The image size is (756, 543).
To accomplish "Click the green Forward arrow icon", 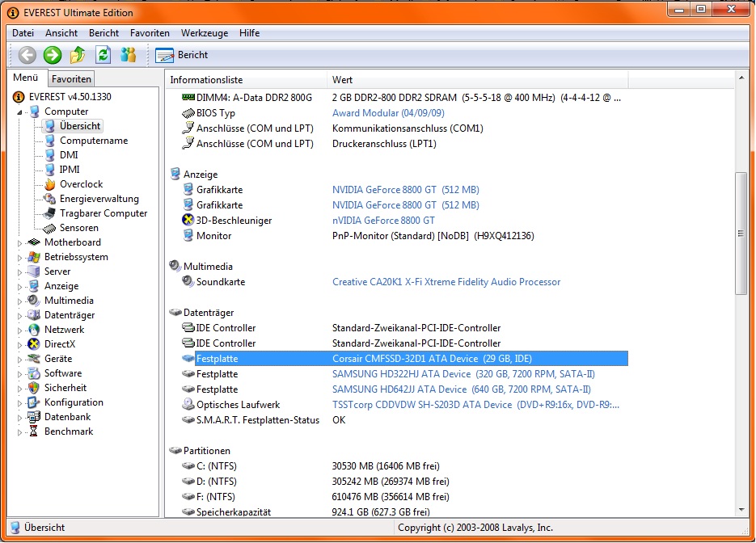I will (x=53, y=55).
